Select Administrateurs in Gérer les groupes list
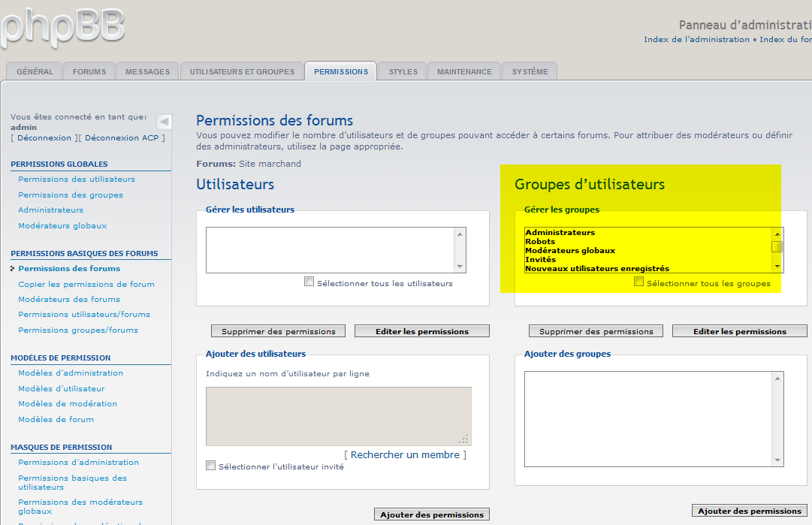This screenshot has width=812, height=525. click(560, 233)
